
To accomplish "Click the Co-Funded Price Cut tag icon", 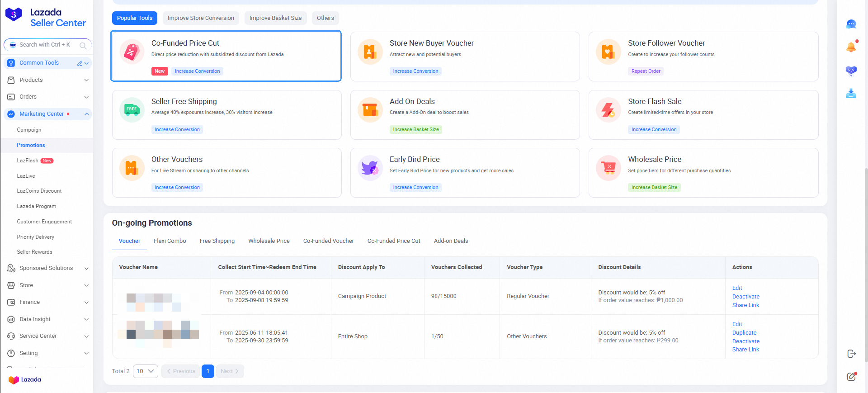I will pyautogui.click(x=132, y=52).
